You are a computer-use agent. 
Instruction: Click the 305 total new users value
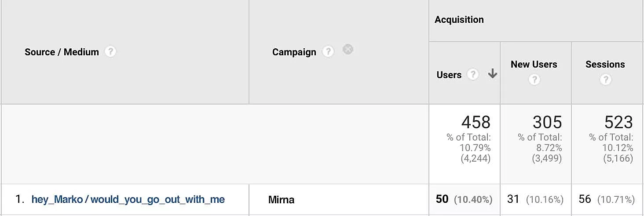tap(547, 122)
